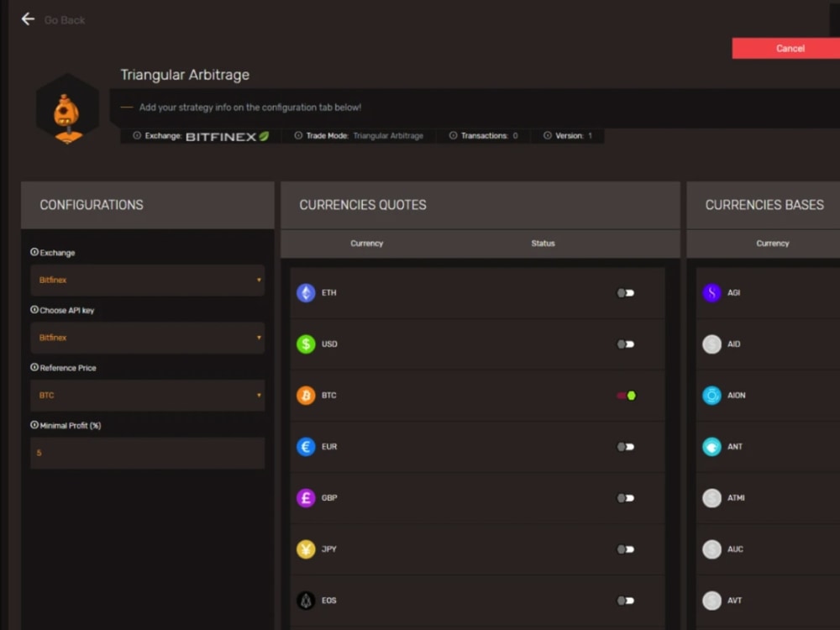
Task: Click the Transactions count value '0'
Action: click(x=516, y=136)
